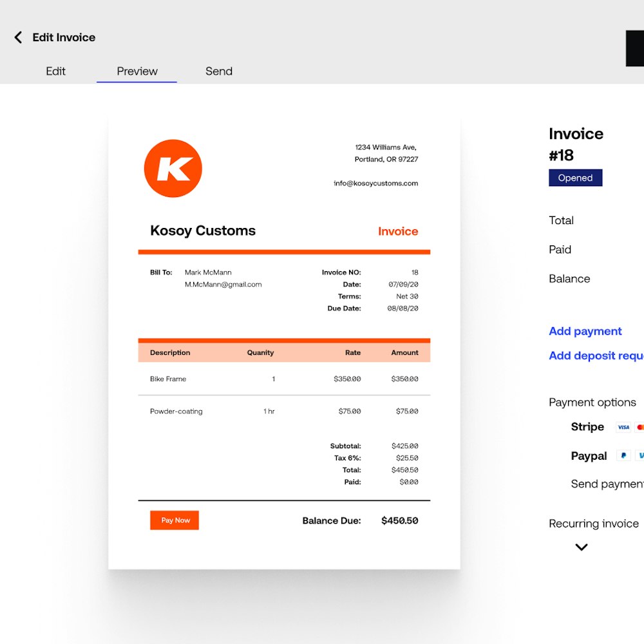Go to the Send tab
The width and height of the screenshot is (644, 644).
coord(219,71)
